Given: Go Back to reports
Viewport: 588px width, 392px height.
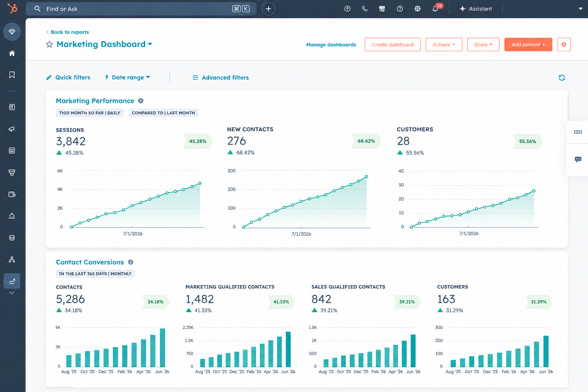Looking at the screenshot, I should point(67,32).
